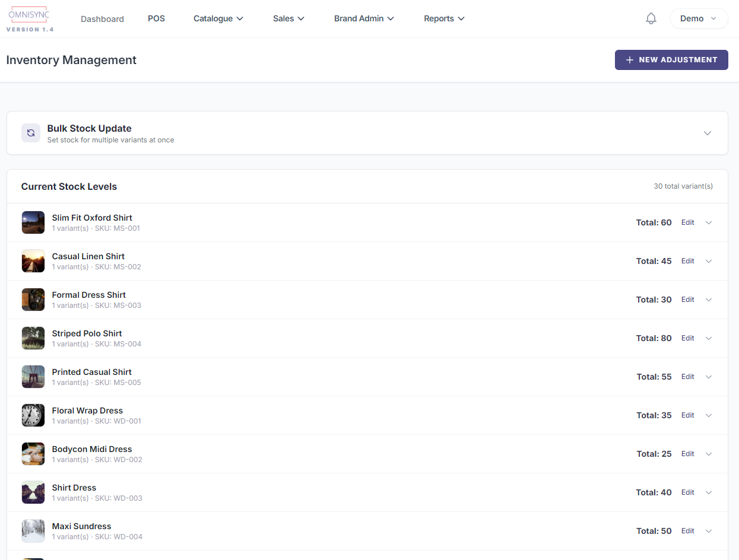This screenshot has width=739, height=560.
Task: Click the "Slim Fit Oxford Shirt" product name
Action: click(92, 218)
